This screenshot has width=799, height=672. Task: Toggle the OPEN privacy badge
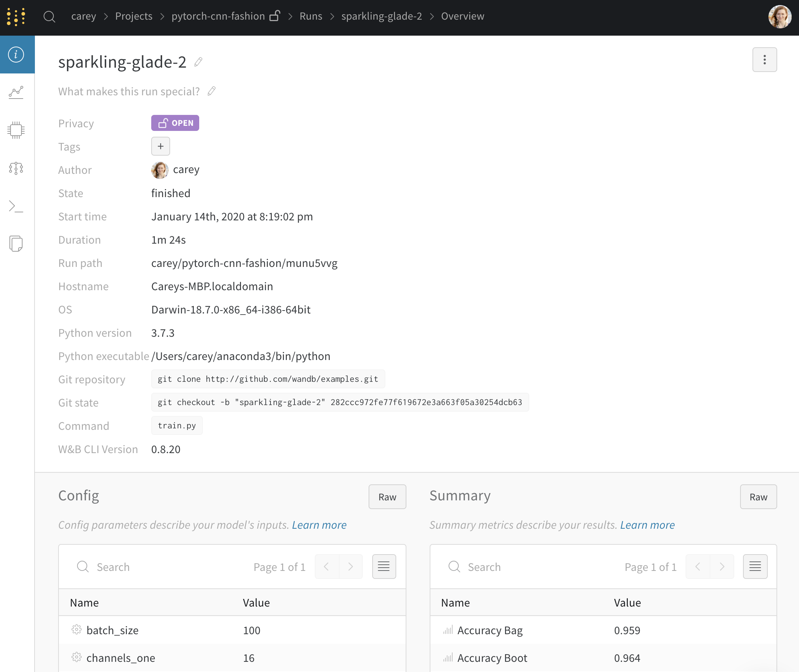(175, 123)
